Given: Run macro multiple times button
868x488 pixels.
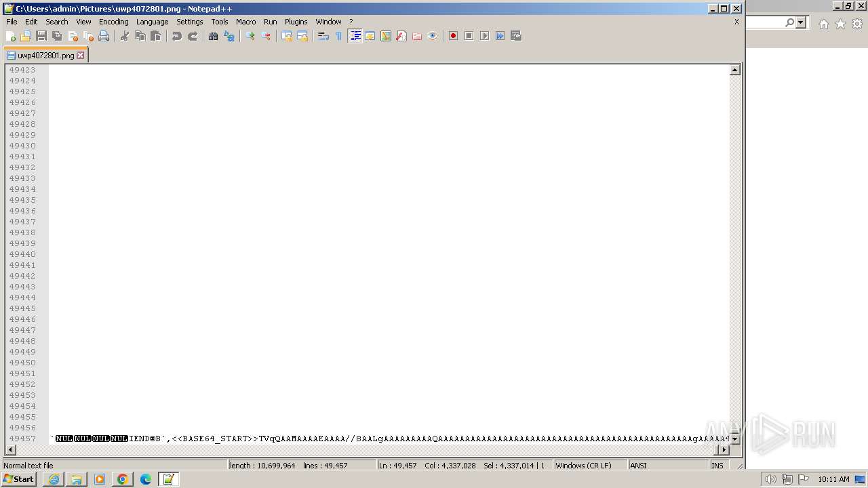Looking at the screenshot, I should tap(500, 36).
